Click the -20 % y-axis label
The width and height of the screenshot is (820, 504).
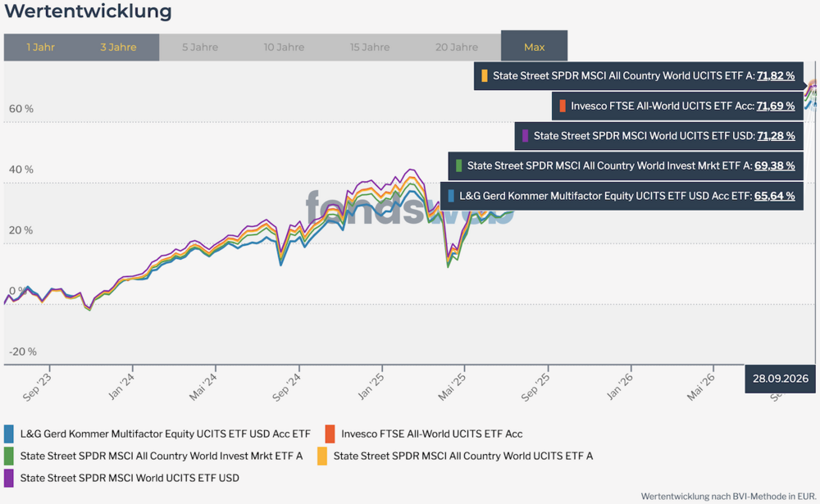click(22, 352)
